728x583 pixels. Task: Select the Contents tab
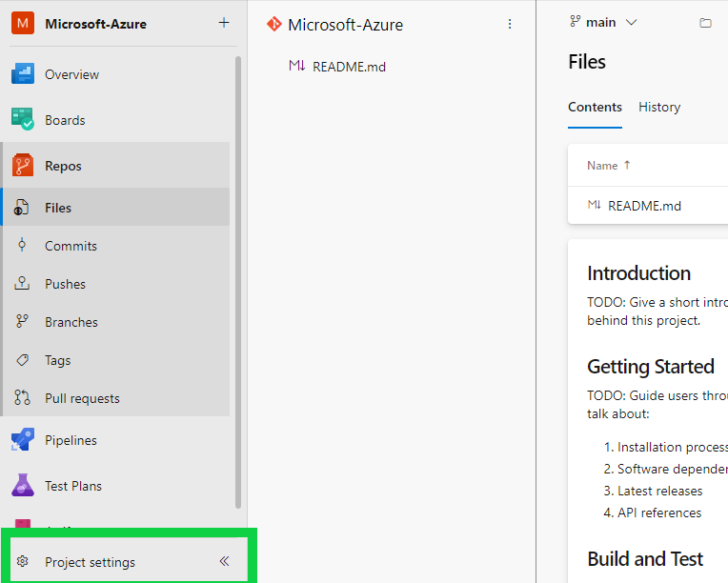(595, 108)
